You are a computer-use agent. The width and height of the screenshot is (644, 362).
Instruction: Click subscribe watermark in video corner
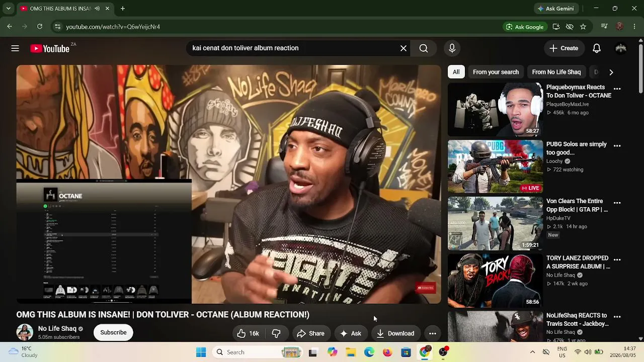426,288
